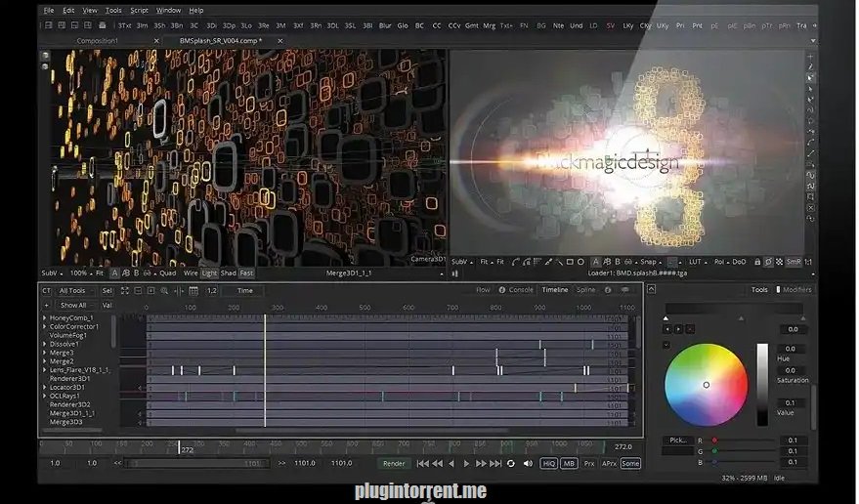Click Pick... color button

(x=677, y=441)
